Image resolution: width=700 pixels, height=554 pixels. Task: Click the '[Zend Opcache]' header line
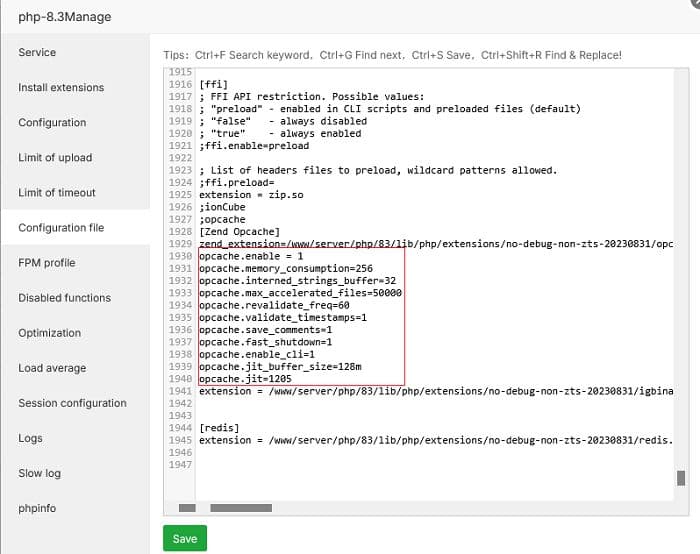coord(239,232)
